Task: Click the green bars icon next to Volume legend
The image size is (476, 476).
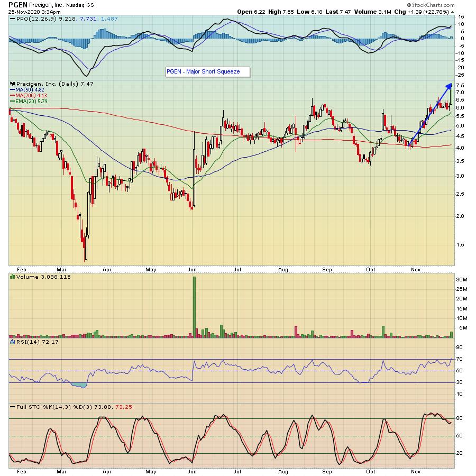Action: (13, 277)
